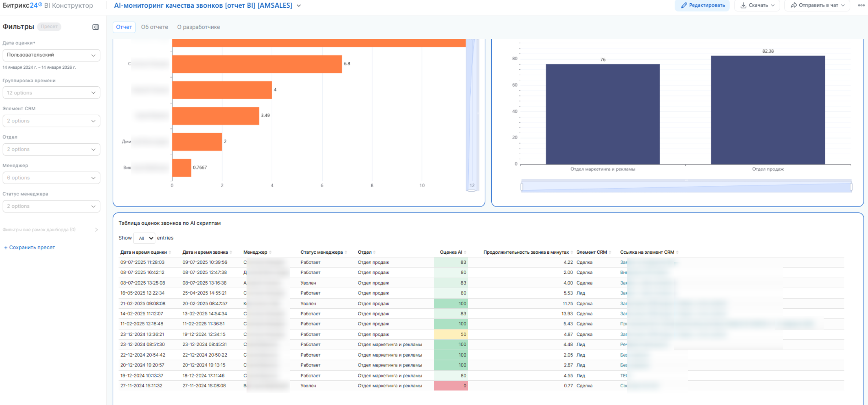Open CRM link in first table row
868x405 pixels.
(x=624, y=262)
